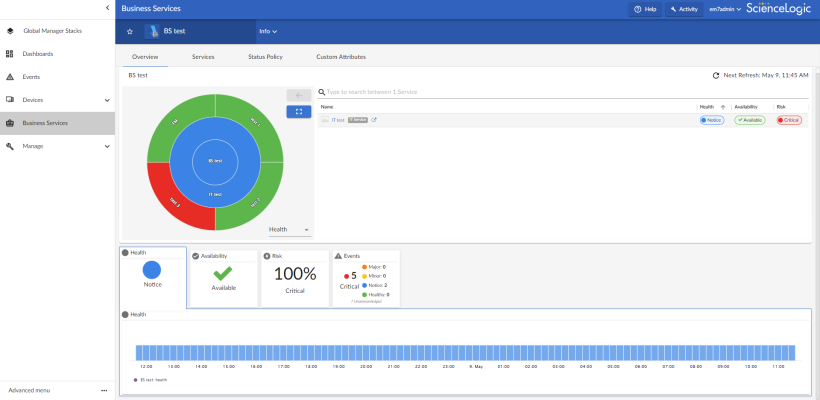This screenshot has height=400, width=820.
Task: Open the Health metric dropdown under chart
Action: point(288,229)
